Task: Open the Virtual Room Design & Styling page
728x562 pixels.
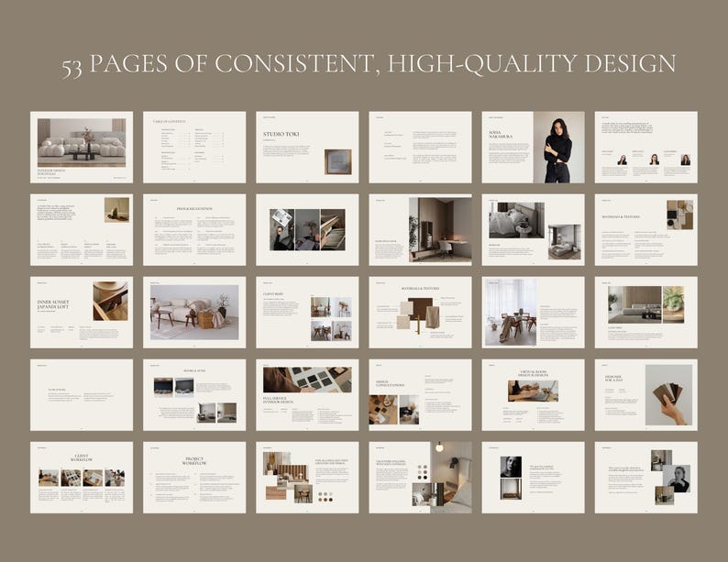Action: (x=533, y=395)
